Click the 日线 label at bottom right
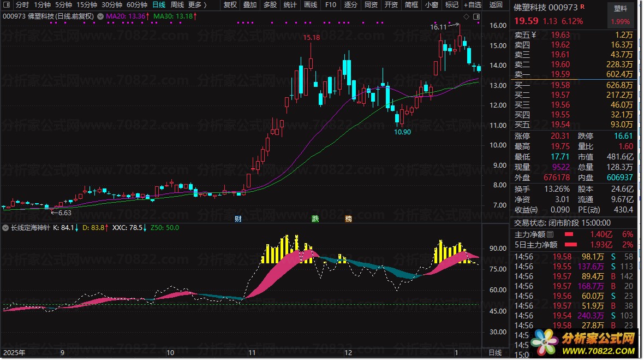The height and width of the screenshot is (360, 644). 494,353
